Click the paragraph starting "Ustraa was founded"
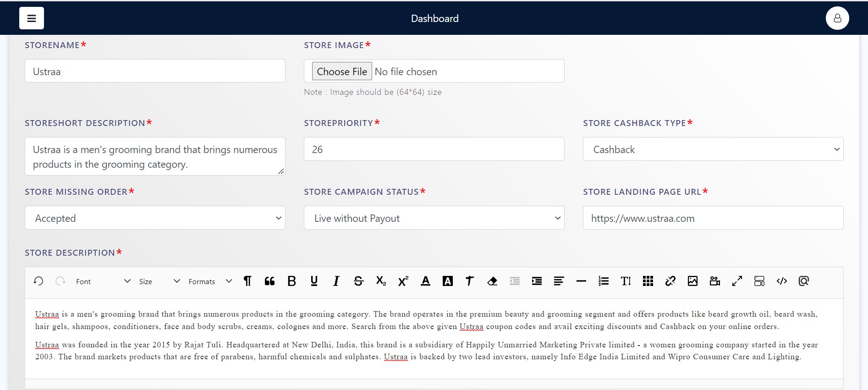The width and height of the screenshot is (868, 390). click(x=427, y=351)
